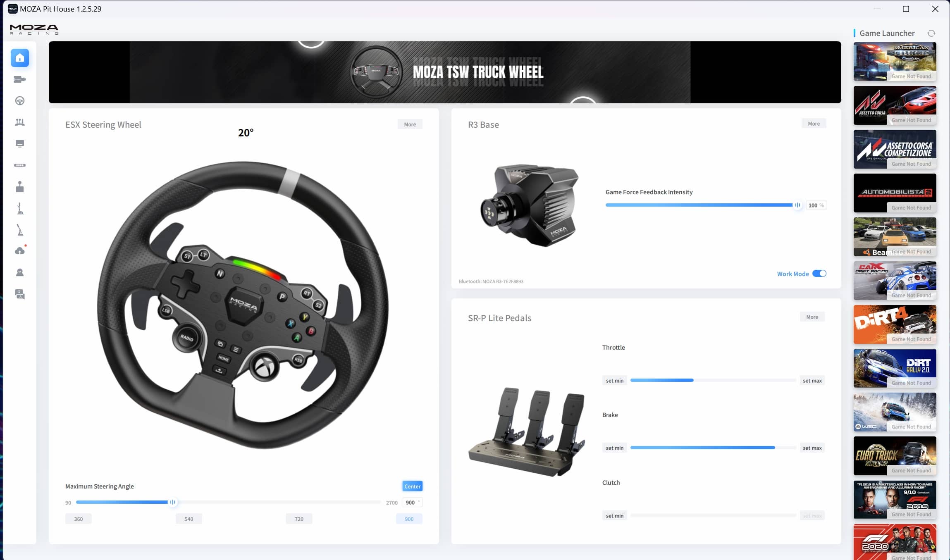Open the gear shifter sidebar icon

click(x=20, y=187)
